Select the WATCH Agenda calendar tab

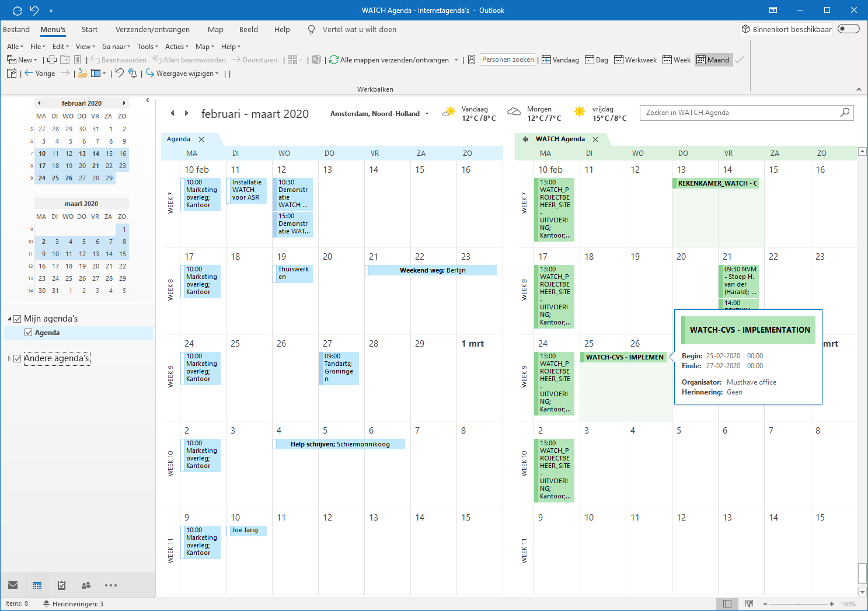560,139
